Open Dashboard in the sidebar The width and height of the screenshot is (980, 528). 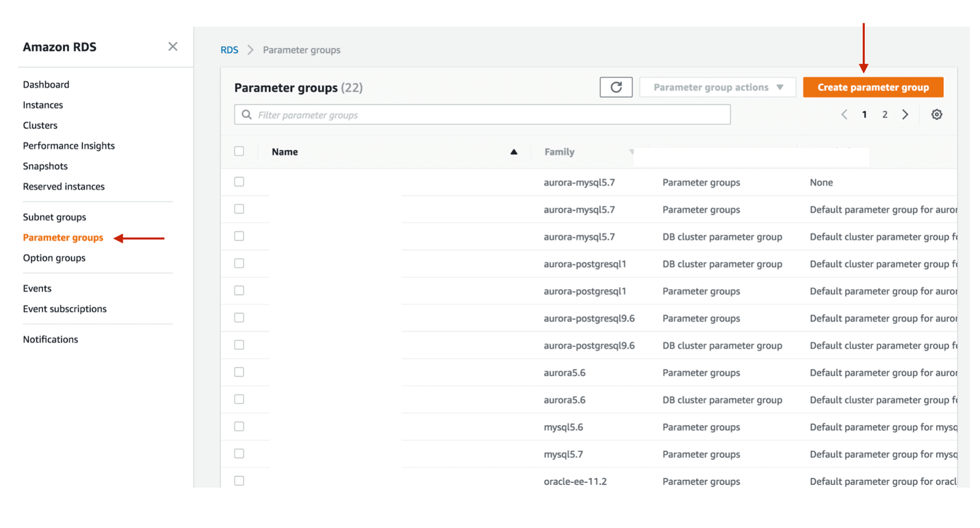(x=46, y=84)
